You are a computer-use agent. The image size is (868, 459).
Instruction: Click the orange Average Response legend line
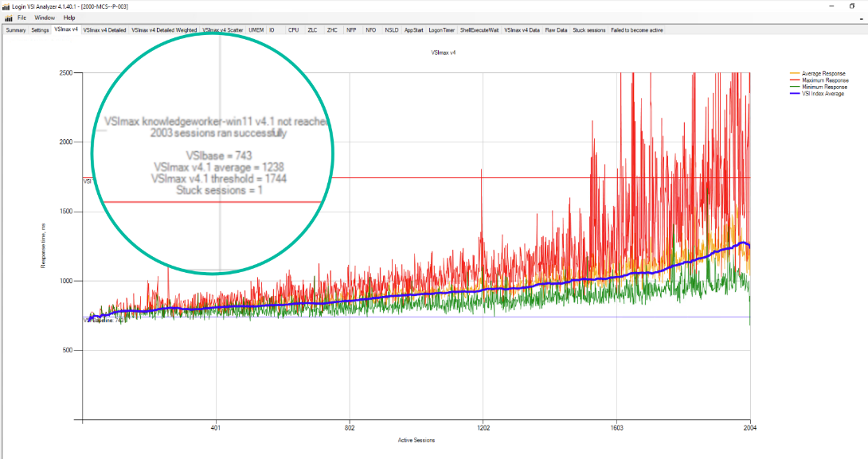pos(795,73)
